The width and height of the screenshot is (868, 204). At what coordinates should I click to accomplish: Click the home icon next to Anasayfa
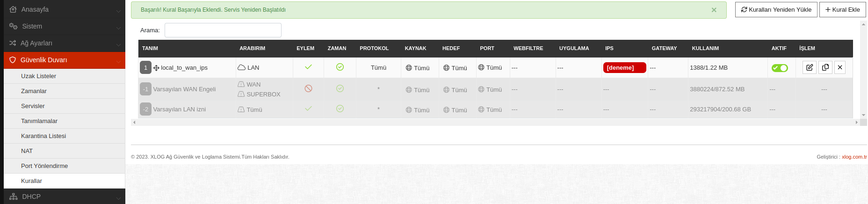tap(13, 9)
